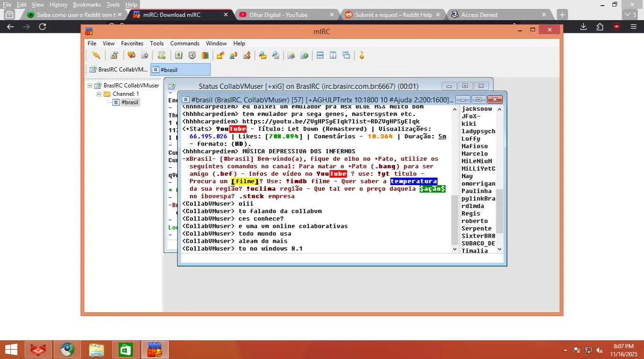Start a DCC Chat from the toolbar

234,55
